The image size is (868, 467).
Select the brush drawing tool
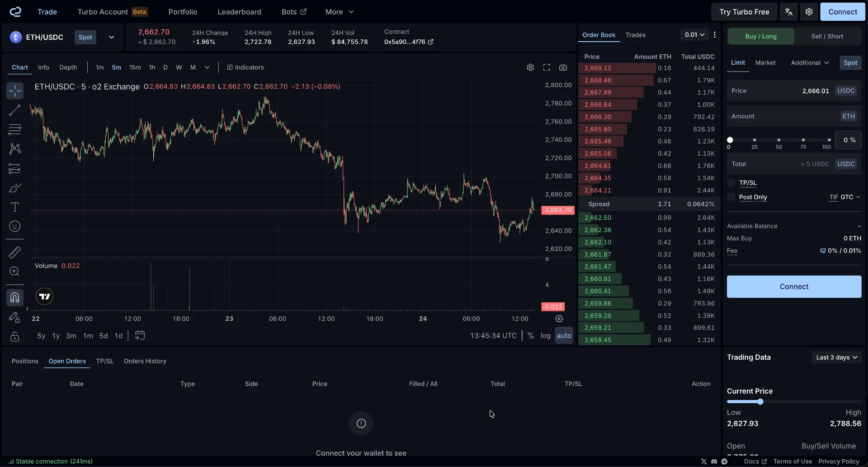[x=15, y=188]
